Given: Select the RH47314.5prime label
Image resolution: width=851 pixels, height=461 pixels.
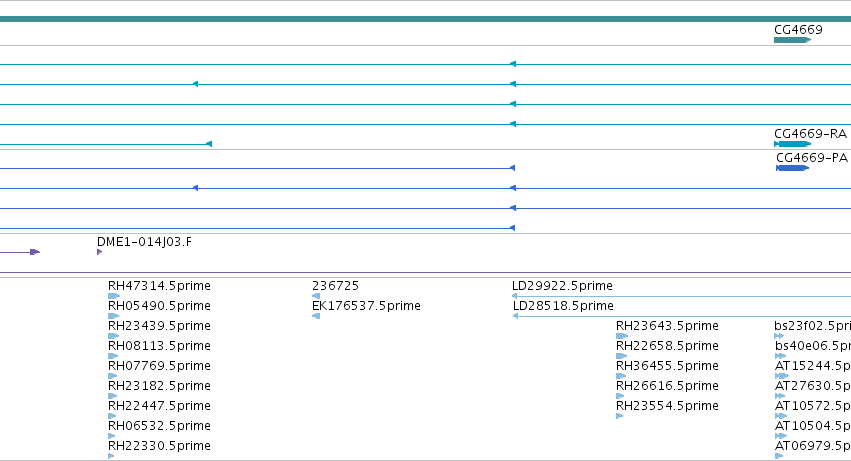Looking at the screenshot, I should point(159,286).
